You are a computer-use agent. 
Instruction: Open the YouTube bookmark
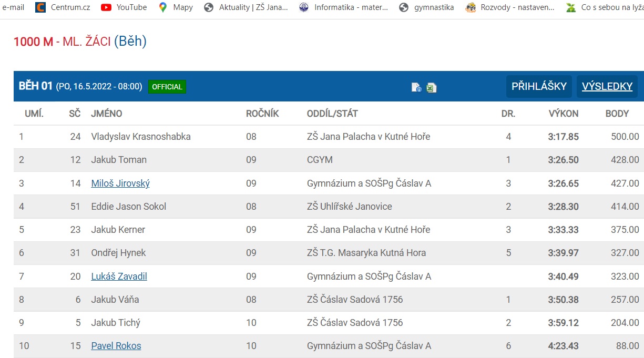click(x=124, y=7)
